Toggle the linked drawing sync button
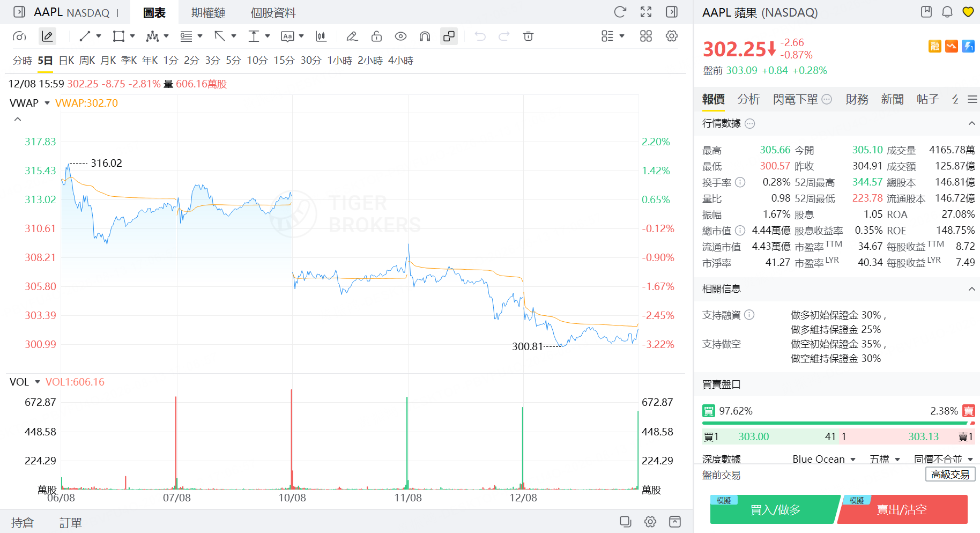The image size is (980, 533). click(x=449, y=36)
